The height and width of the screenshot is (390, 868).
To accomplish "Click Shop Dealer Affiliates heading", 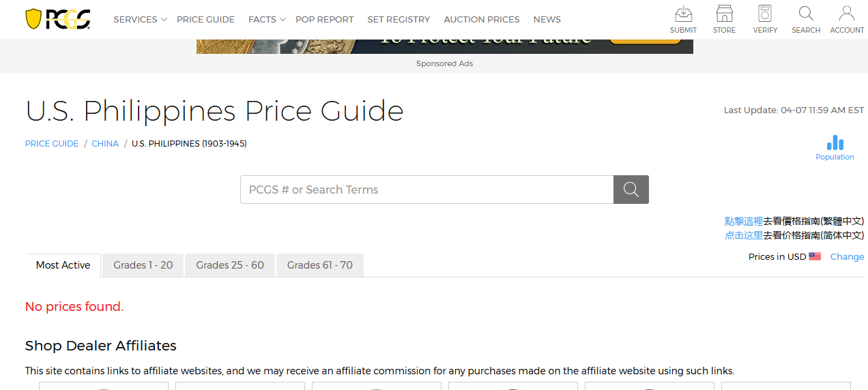I will point(101,346).
